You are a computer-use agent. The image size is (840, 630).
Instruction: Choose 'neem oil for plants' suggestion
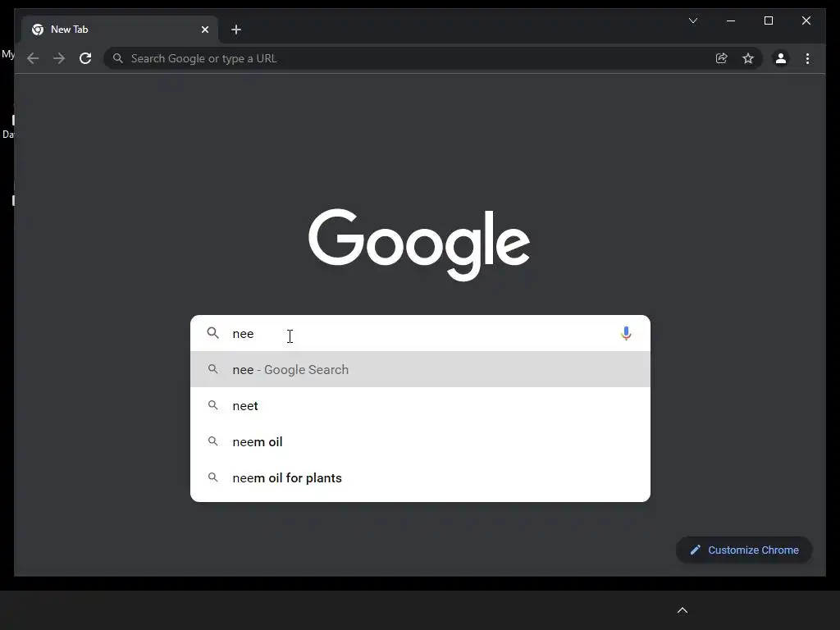(x=421, y=477)
